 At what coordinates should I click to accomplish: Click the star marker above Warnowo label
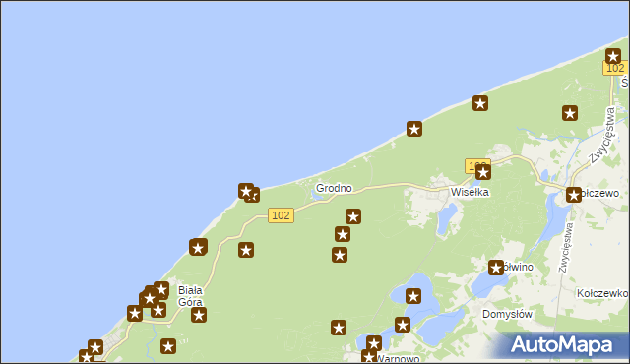pyautogui.click(x=374, y=343)
